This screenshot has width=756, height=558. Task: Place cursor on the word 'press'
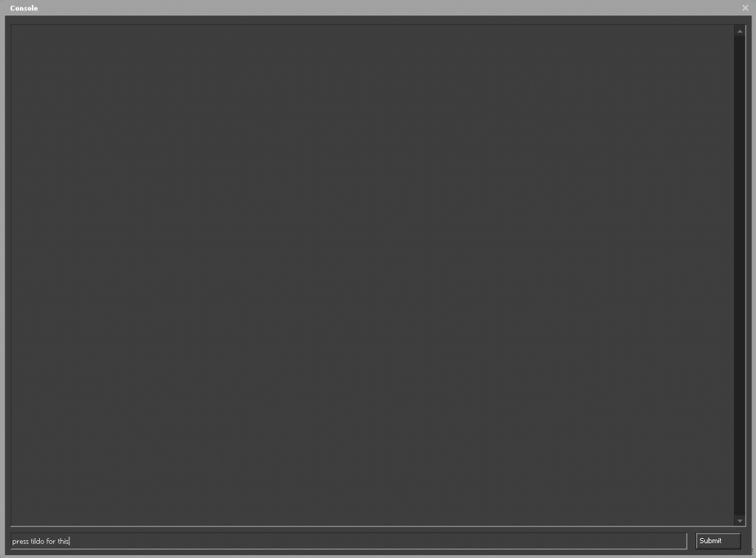pyautogui.click(x=20, y=541)
